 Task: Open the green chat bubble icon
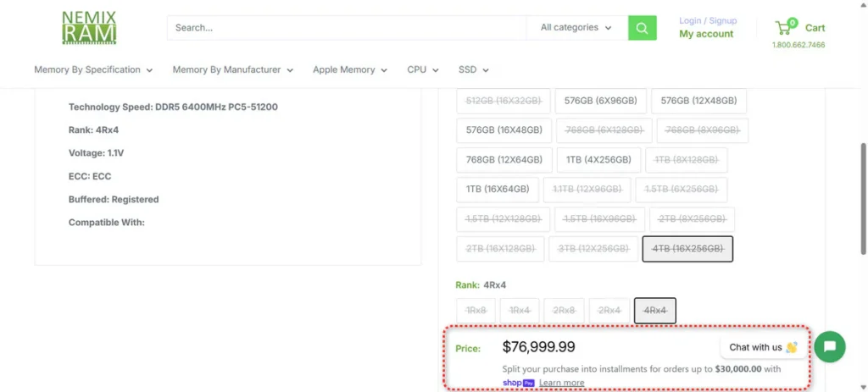[x=829, y=346]
